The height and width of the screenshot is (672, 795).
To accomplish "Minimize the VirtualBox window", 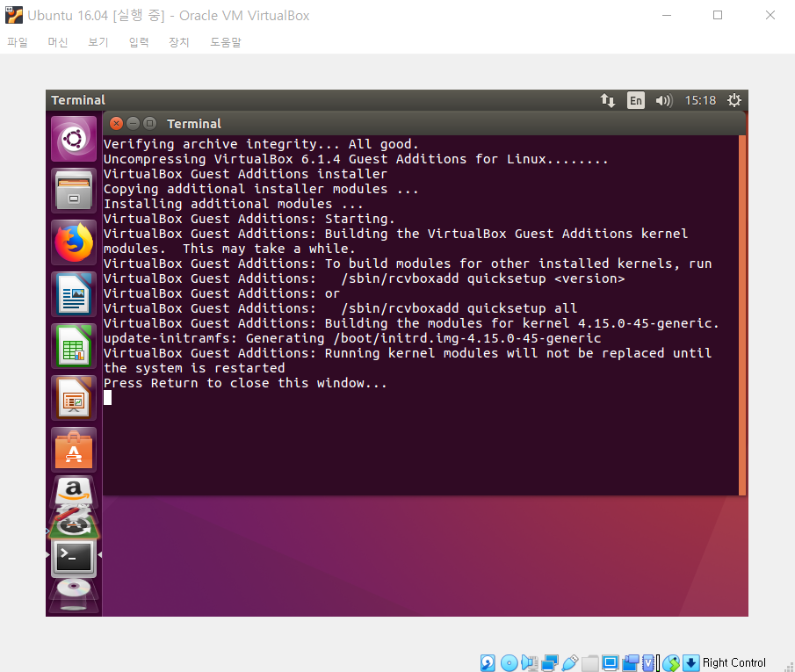I will [667, 15].
